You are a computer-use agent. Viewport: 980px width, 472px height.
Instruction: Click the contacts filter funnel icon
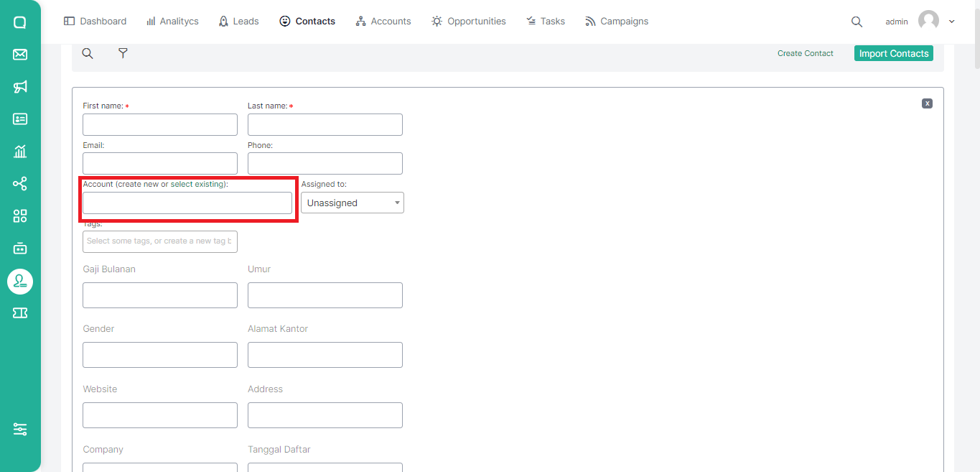pos(123,53)
